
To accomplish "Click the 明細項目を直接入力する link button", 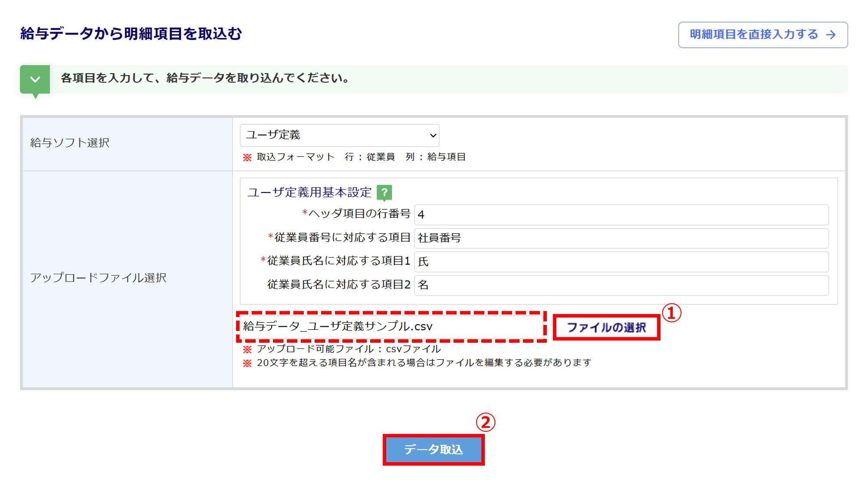I will click(x=763, y=35).
